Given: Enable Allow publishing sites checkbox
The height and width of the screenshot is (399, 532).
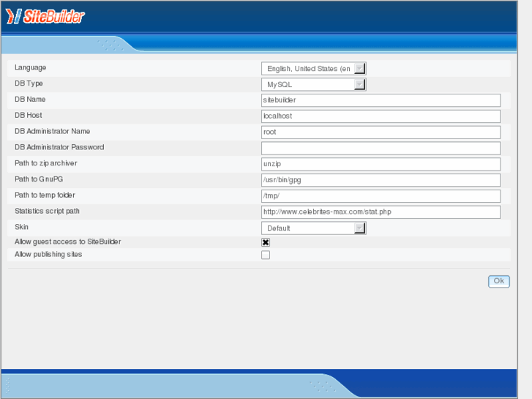Looking at the screenshot, I should tap(266, 255).
